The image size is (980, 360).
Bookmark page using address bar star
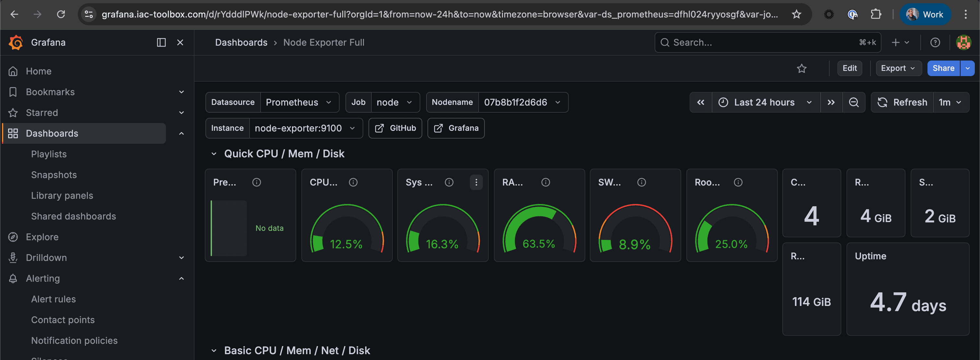tap(796, 15)
